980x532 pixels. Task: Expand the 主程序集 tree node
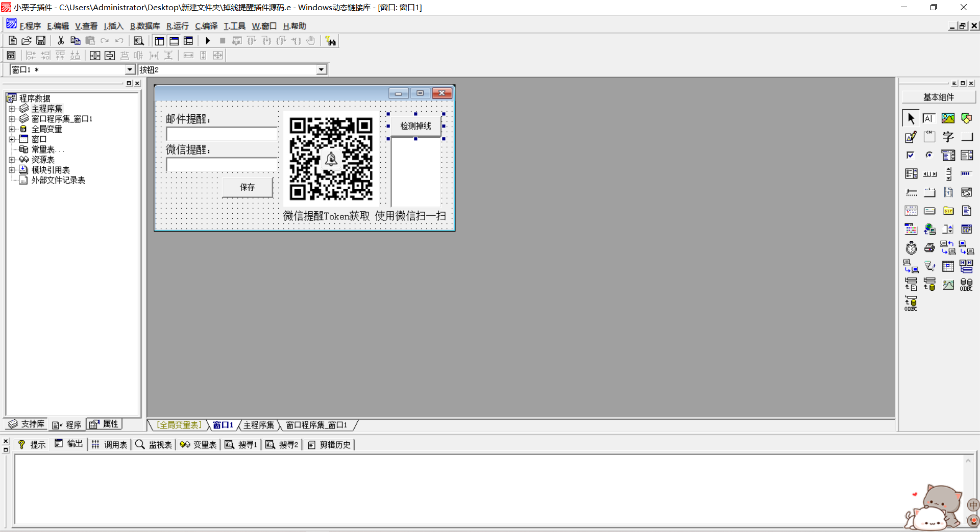tap(12, 109)
